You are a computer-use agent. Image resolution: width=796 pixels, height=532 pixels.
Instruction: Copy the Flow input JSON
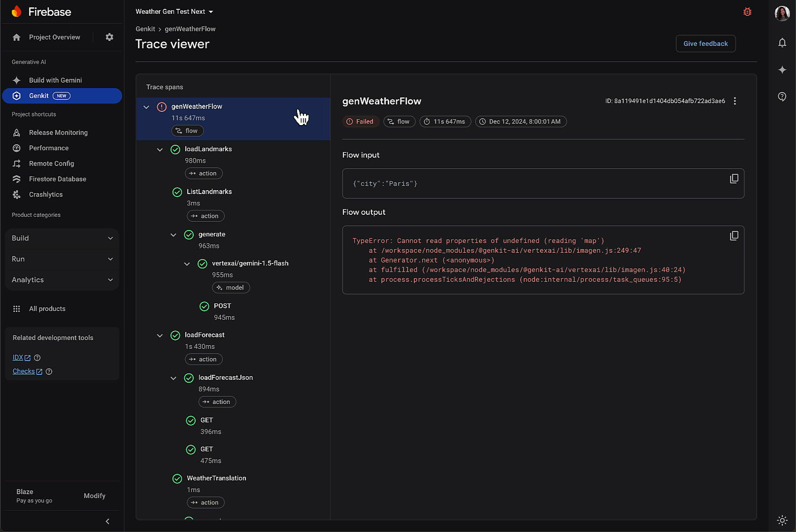[734, 179]
